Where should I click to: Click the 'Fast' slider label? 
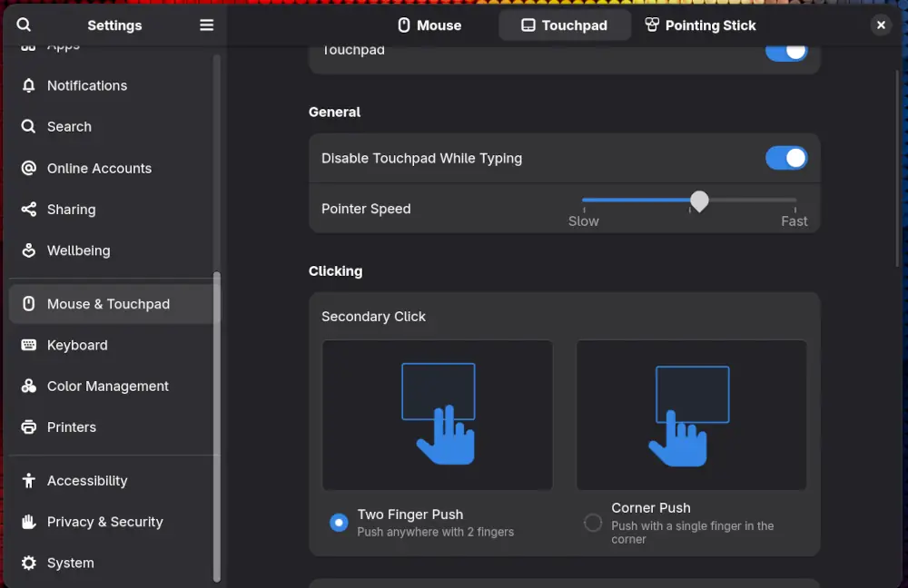(794, 221)
